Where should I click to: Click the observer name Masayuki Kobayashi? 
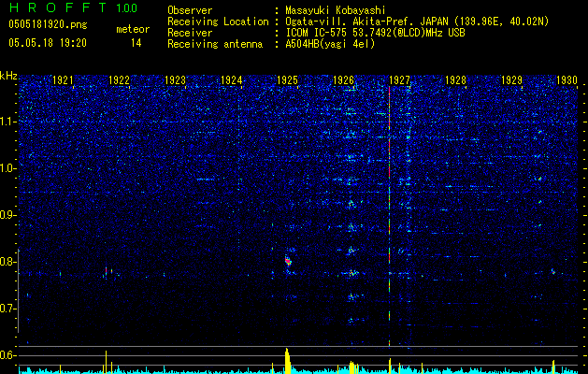(336, 10)
